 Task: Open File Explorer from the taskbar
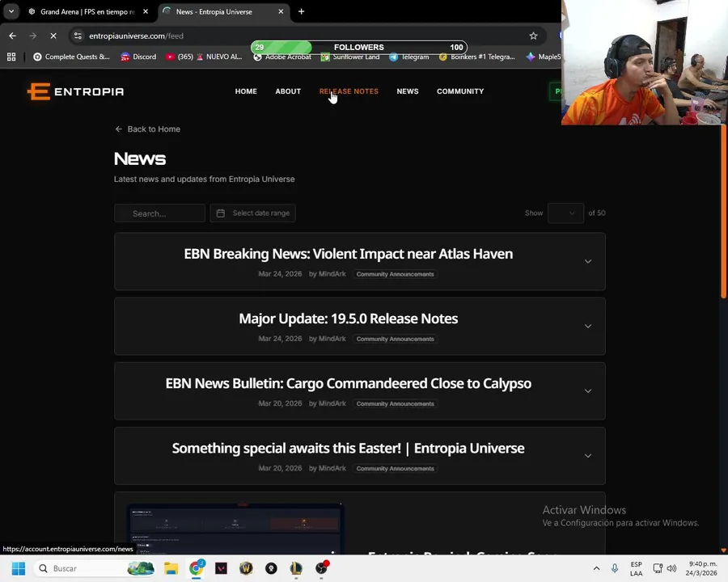click(x=171, y=568)
